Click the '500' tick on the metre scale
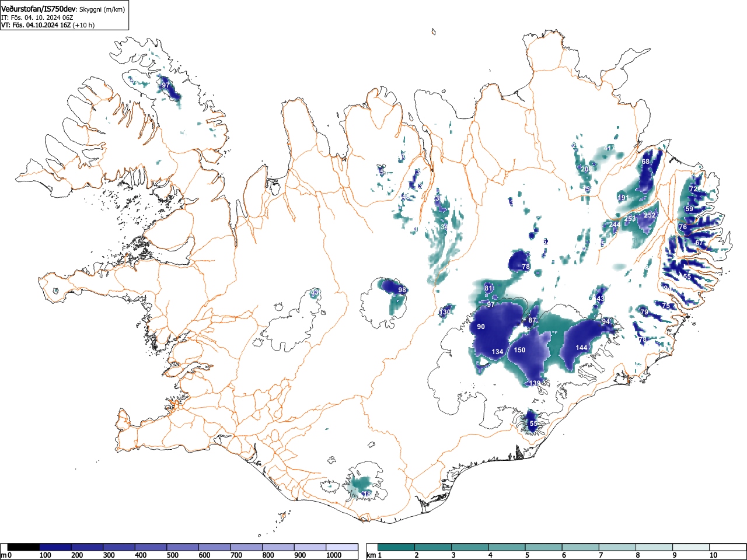 point(173,555)
